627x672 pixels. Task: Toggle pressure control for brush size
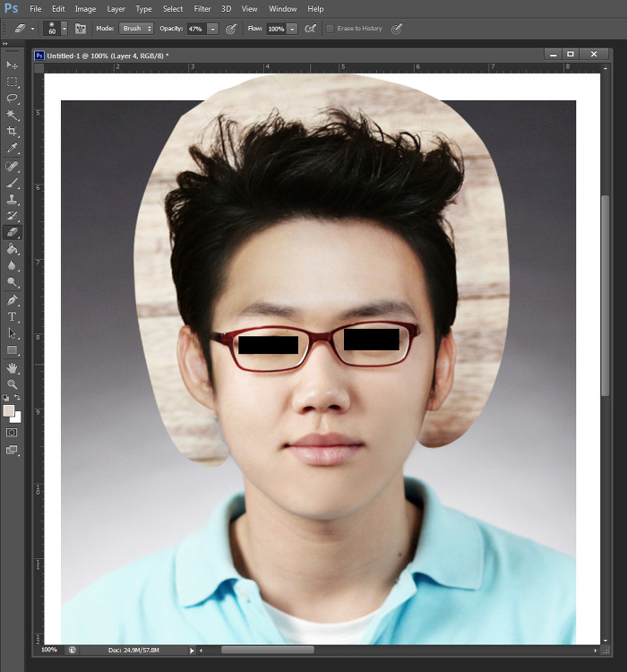(397, 29)
